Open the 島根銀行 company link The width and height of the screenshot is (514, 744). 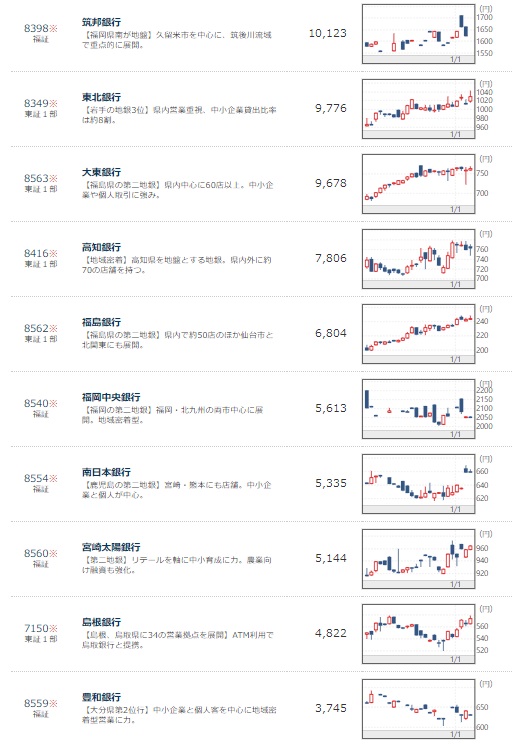[101, 622]
